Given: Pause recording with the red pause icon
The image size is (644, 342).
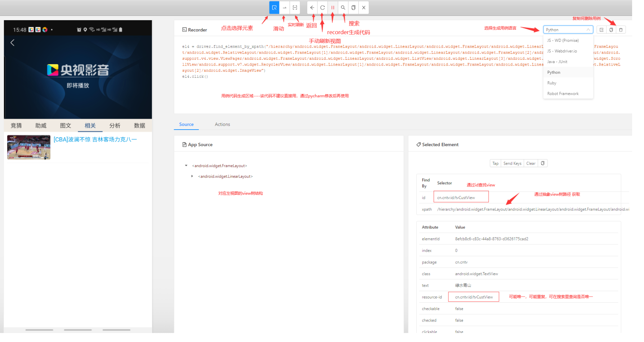Looking at the screenshot, I should pos(333,8).
